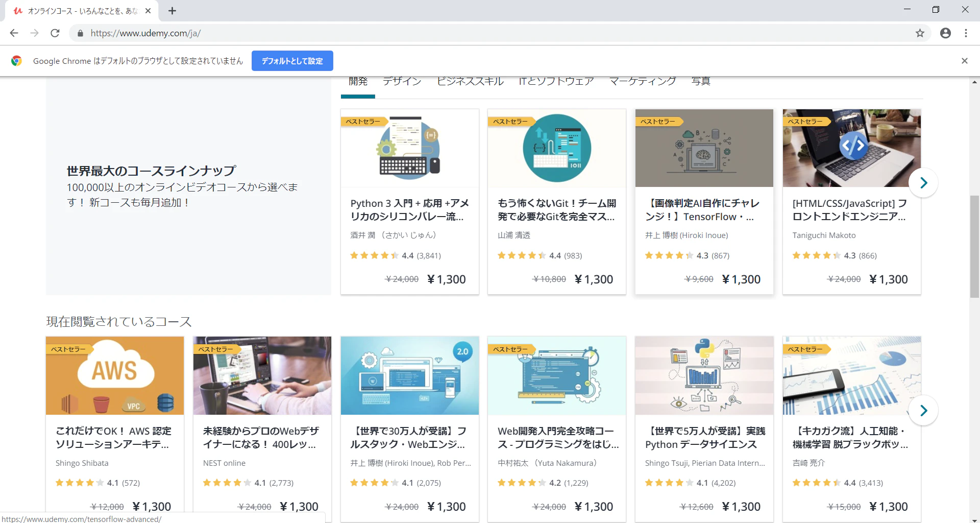Click inside the address bar
This screenshot has width=980, height=523.
[306, 33]
